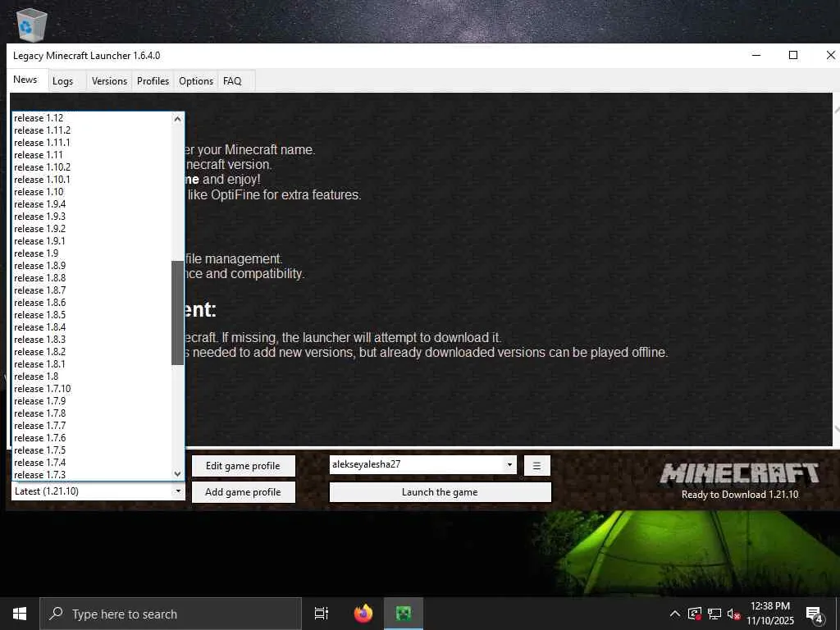Switch to the Logs tab
The height and width of the screenshot is (630, 840).
[62, 81]
